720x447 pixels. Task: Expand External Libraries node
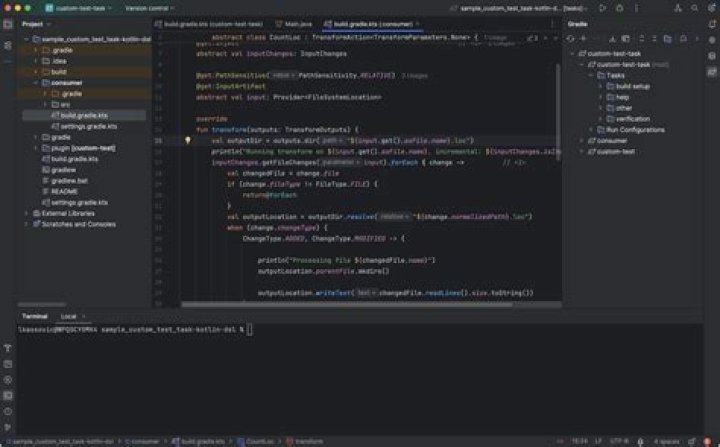pos(26,213)
